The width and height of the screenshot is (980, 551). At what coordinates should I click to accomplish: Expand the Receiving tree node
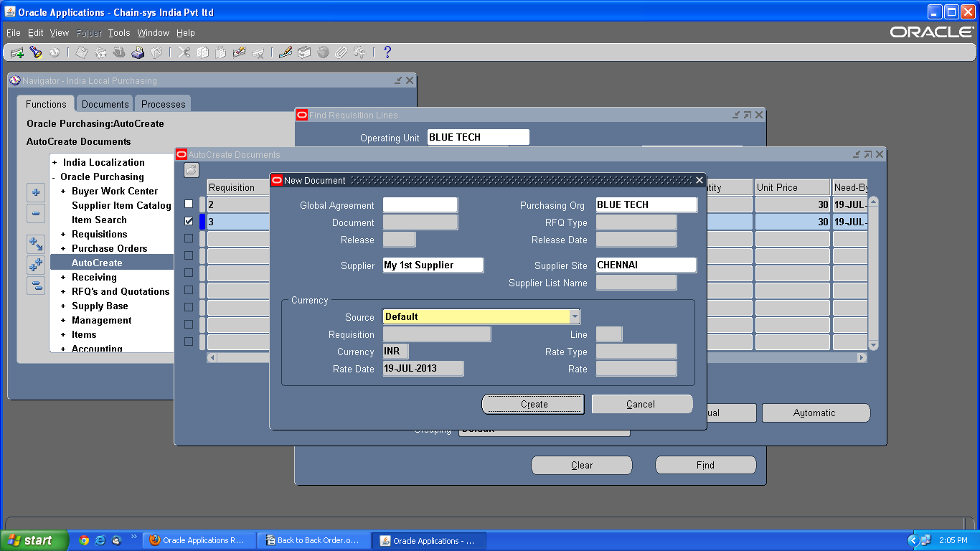point(63,278)
